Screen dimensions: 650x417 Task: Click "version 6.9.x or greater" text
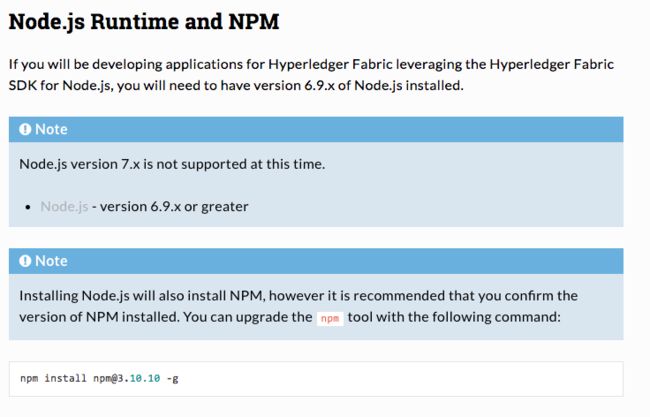pyautogui.click(x=174, y=206)
